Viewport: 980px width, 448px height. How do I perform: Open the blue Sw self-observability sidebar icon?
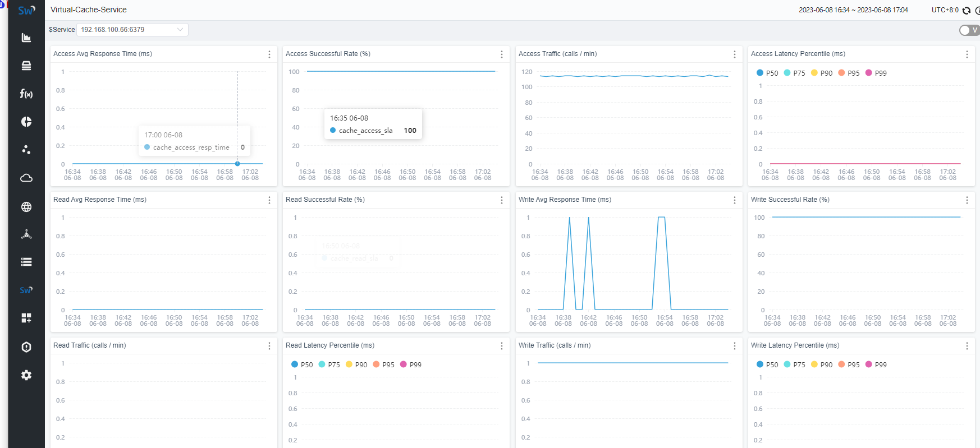click(26, 290)
